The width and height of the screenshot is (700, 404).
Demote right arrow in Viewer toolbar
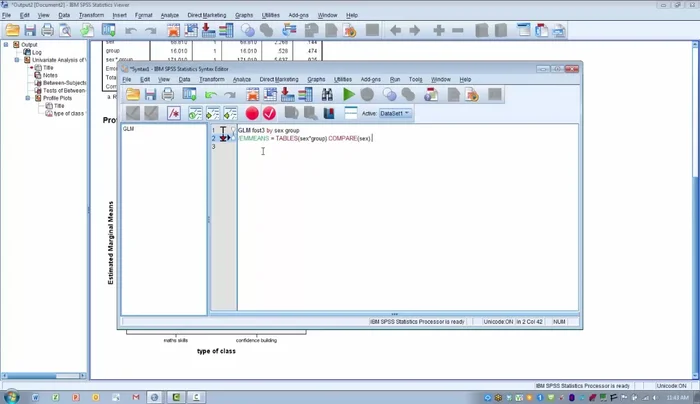pyautogui.click(x=414, y=30)
